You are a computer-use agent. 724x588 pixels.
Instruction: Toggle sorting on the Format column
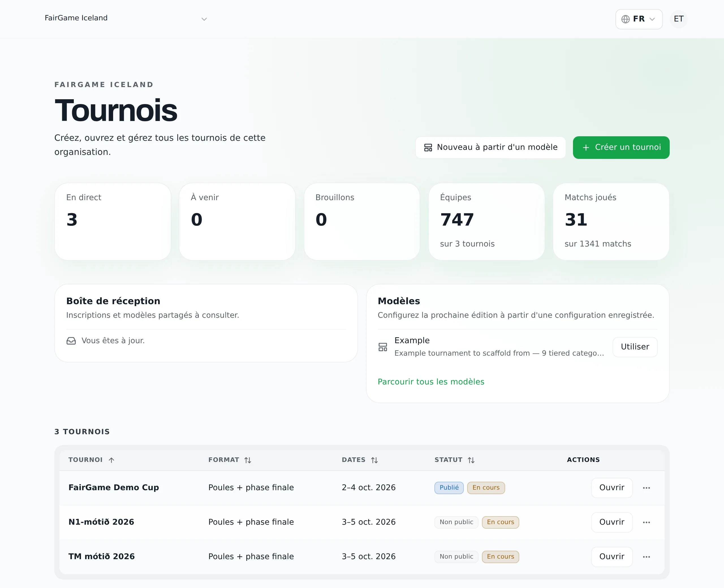click(x=248, y=460)
